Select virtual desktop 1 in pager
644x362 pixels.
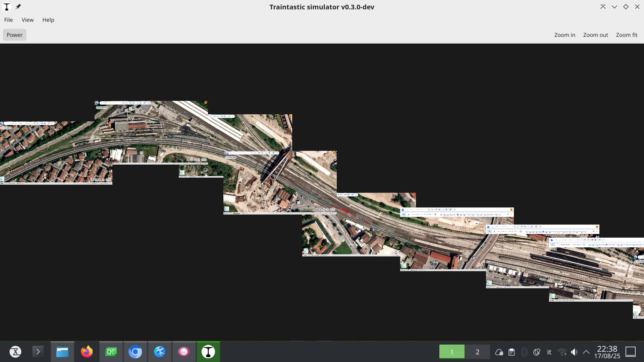click(452, 352)
